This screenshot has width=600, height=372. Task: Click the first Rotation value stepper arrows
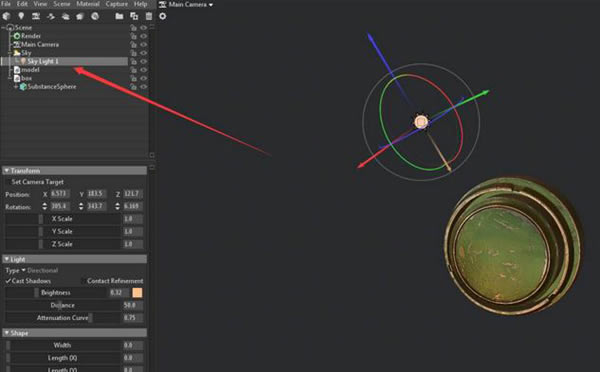[44, 206]
